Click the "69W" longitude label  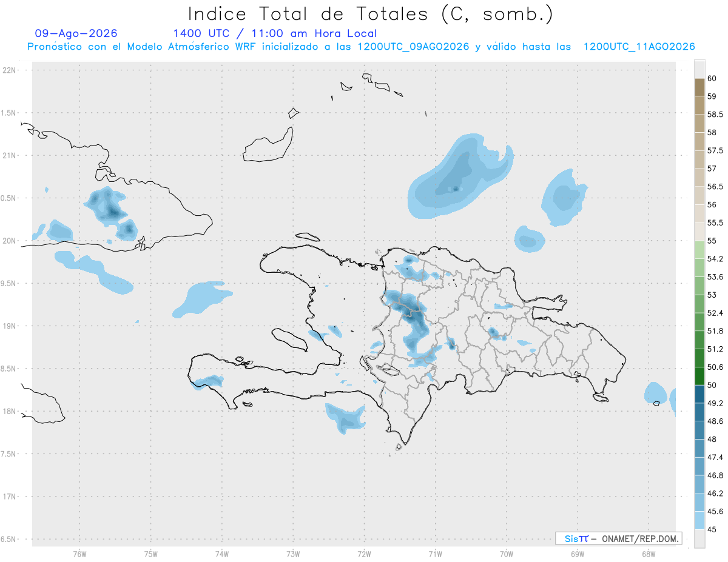click(x=578, y=554)
